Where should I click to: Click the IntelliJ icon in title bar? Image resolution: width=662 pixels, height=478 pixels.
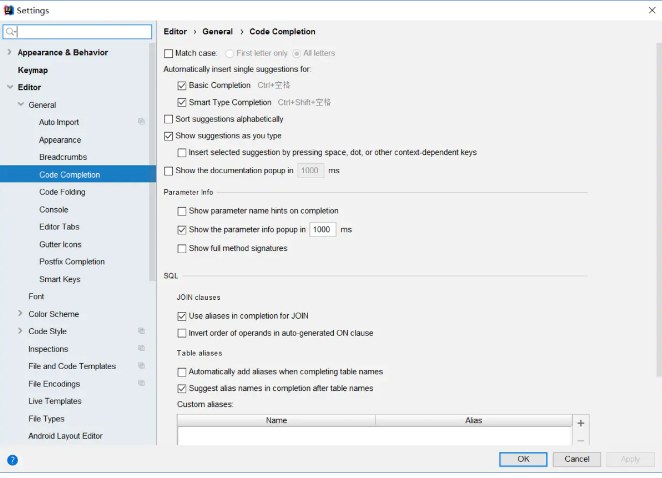coord(8,10)
